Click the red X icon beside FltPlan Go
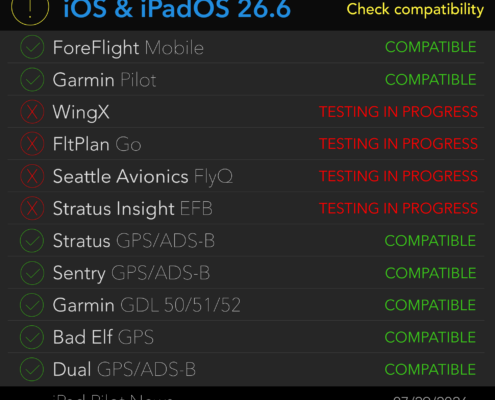Image resolution: width=495 pixels, height=400 pixels. point(32,144)
